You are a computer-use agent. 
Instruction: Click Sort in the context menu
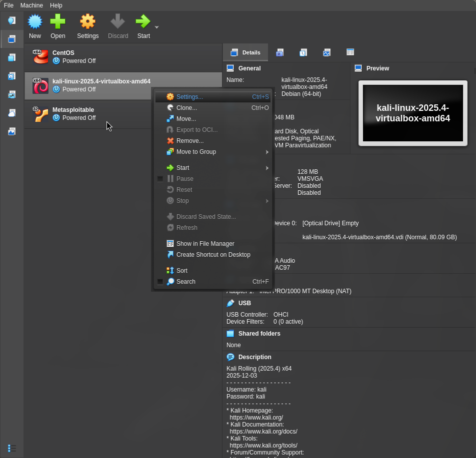pyautogui.click(x=213, y=271)
